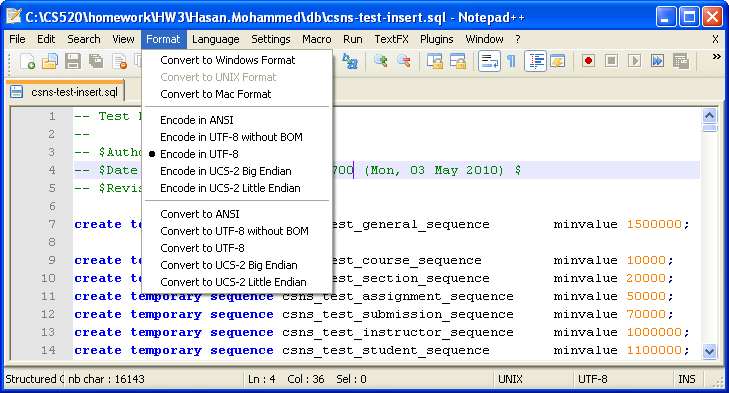The image size is (729, 393).
Task: Select Encode in UCS-2 Little Endian
Action: pyautogui.click(x=237, y=188)
